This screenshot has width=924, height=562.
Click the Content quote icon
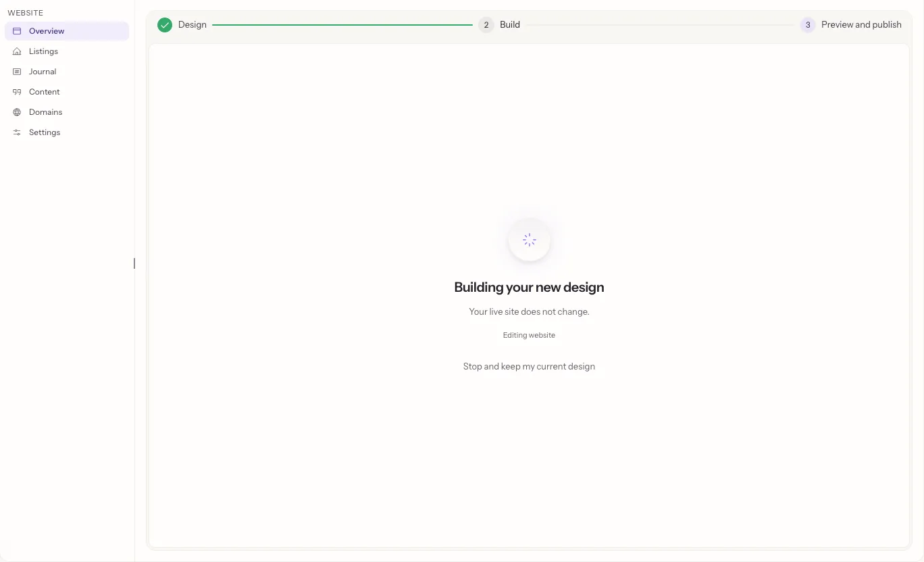[17, 92]
